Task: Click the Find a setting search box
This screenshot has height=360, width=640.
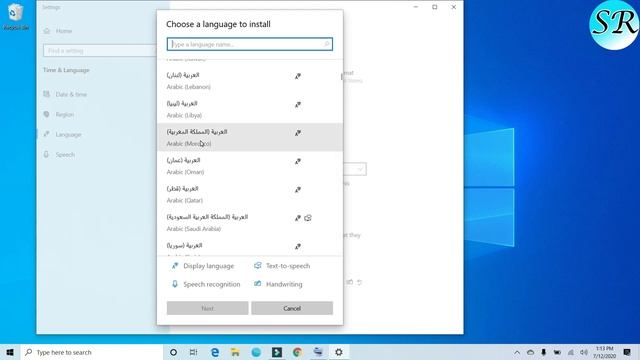Action: point(100,51)
